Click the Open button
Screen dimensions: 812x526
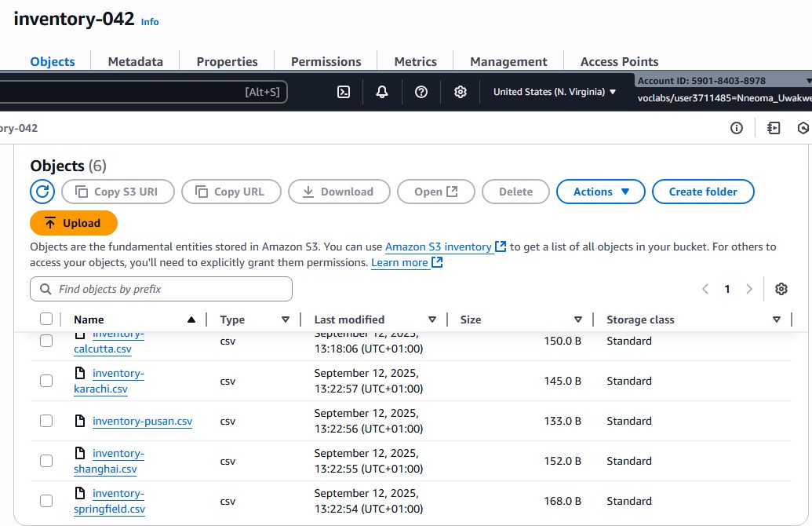(436, 192)
